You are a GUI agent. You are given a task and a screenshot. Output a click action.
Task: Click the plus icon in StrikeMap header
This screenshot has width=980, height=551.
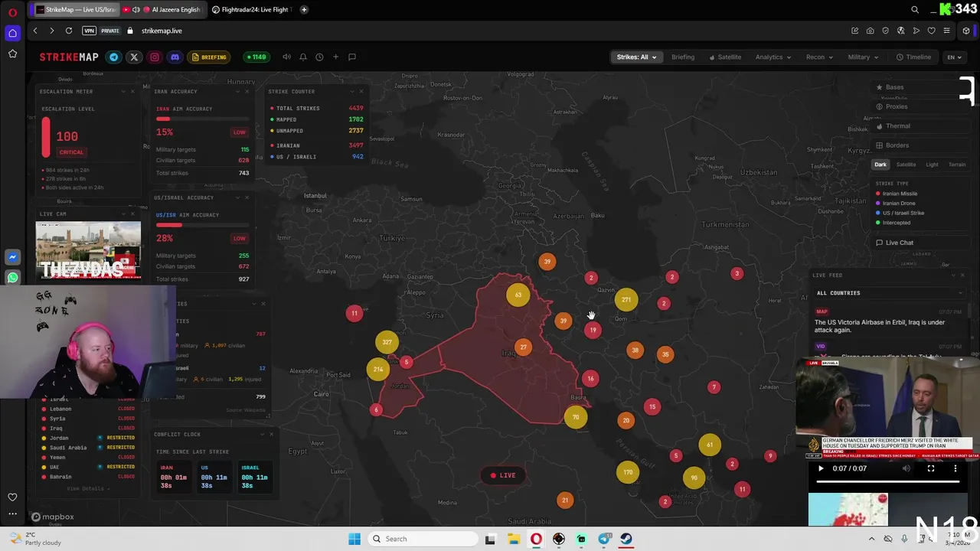point(335,57)
